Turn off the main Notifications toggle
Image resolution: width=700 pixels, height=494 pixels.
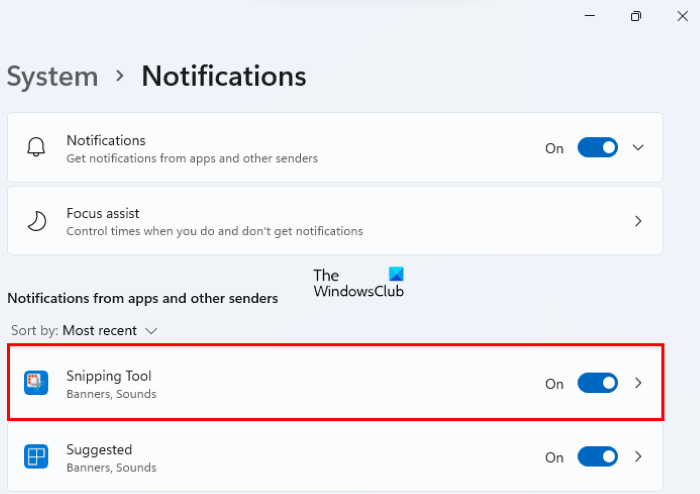tap(597, 148)
